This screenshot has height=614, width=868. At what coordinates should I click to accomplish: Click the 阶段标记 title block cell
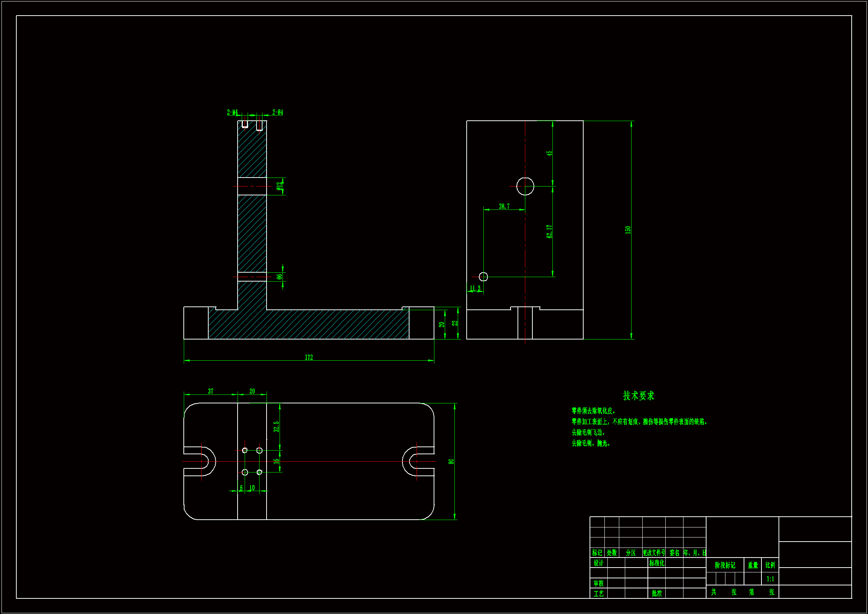coord(725,565)
